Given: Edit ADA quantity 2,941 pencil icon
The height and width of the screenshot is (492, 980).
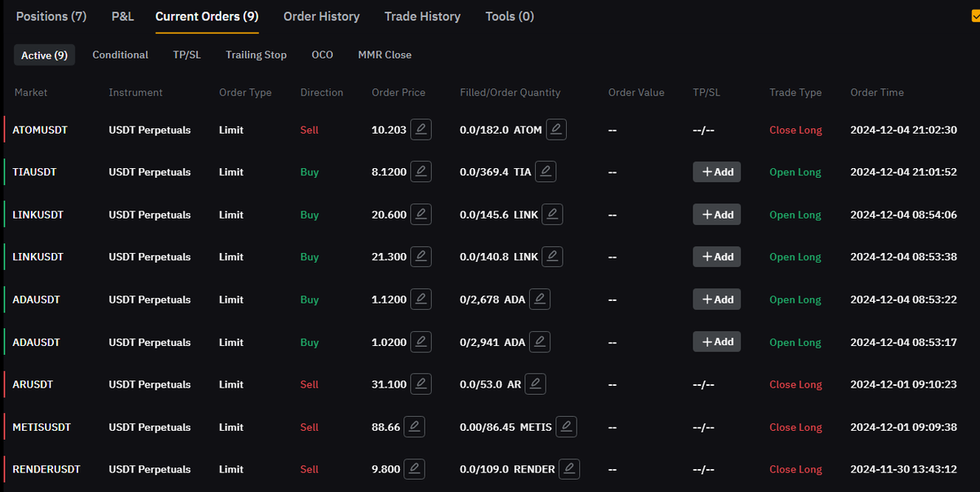Looking at the screenshot, I should pyautogui.click(x=540, y=342).
